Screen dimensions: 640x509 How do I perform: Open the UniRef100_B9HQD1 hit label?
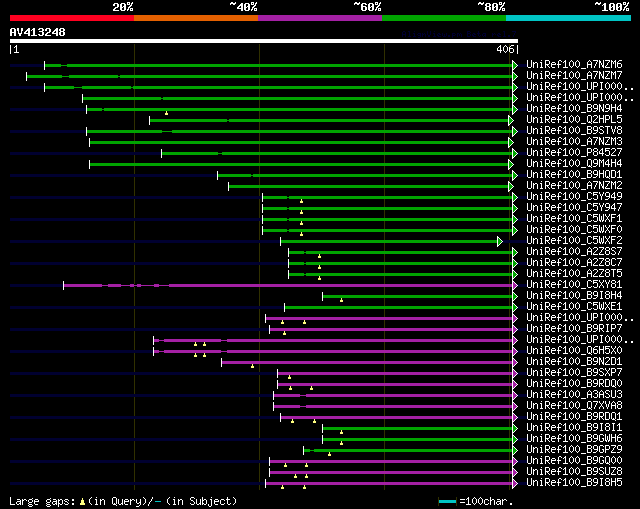574,175
